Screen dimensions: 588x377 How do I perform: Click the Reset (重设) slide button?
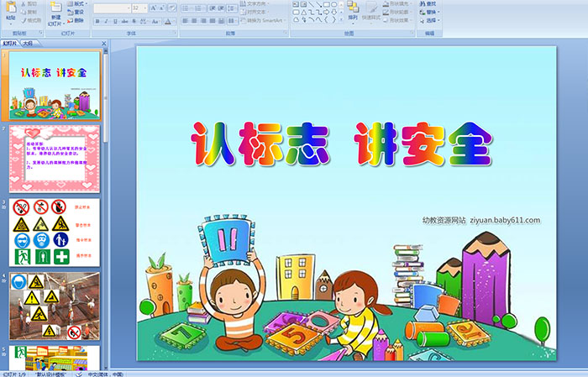76,12
